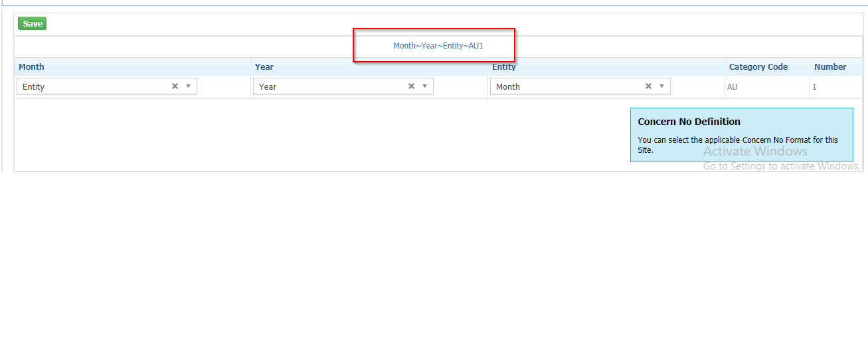Click the Concern No Definition heading
868x339 pixels.
click(x=689, y=122)
